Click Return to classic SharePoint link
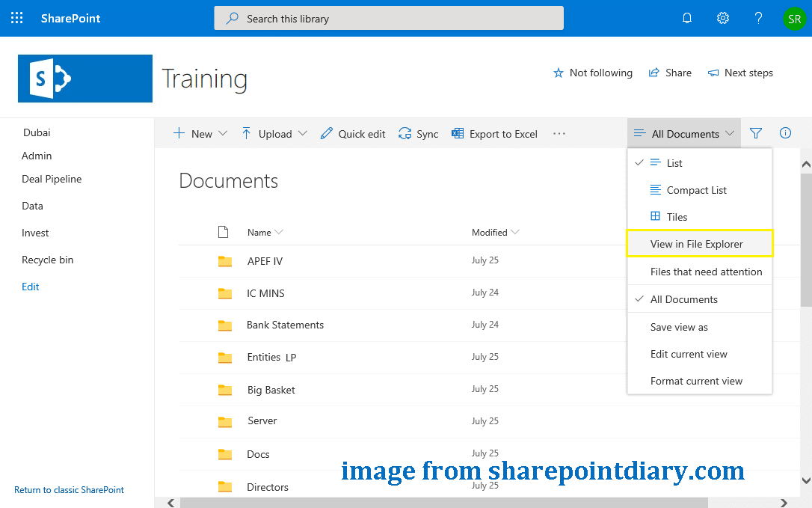This screenshot has width=812, height=508. click(69, 489)
